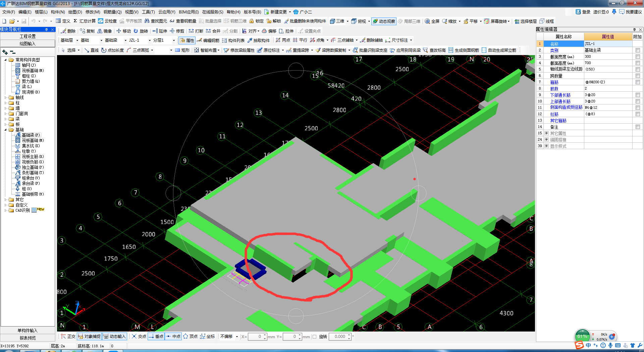Enable 动态观察 dynamic orbit view
Viewport: 644px width, 352px height.
[x=384, y=21]
